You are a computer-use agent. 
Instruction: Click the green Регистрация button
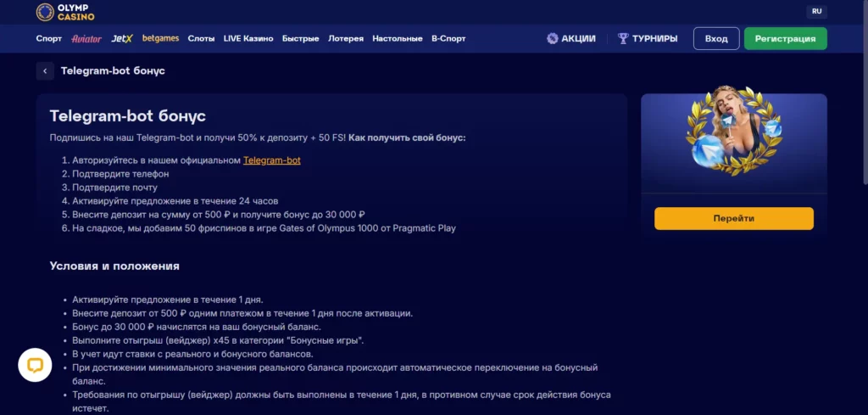pos(786,39)
